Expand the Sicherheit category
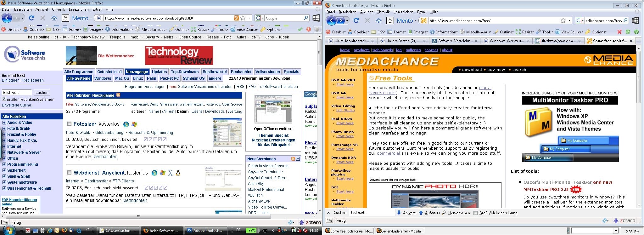Screen dimensions: 644x235 click(4, 170)
